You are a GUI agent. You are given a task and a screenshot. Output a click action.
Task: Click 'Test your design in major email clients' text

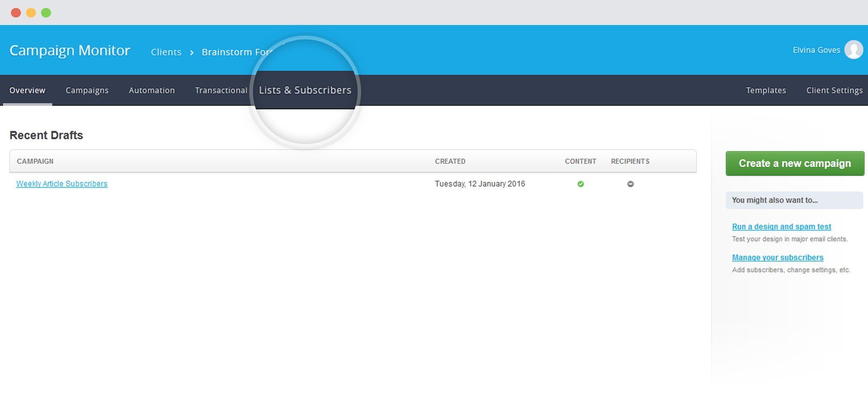790,239
